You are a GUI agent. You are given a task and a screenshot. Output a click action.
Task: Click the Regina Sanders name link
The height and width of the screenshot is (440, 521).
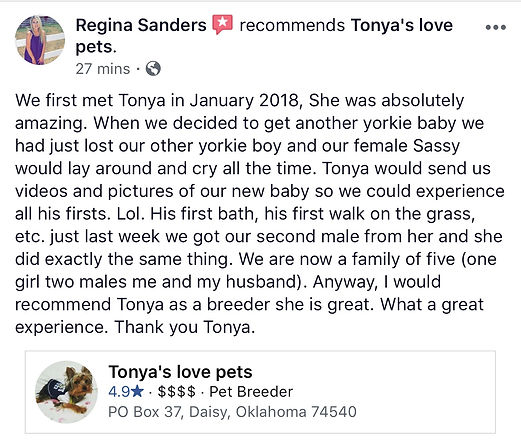(x=141, y=25)
